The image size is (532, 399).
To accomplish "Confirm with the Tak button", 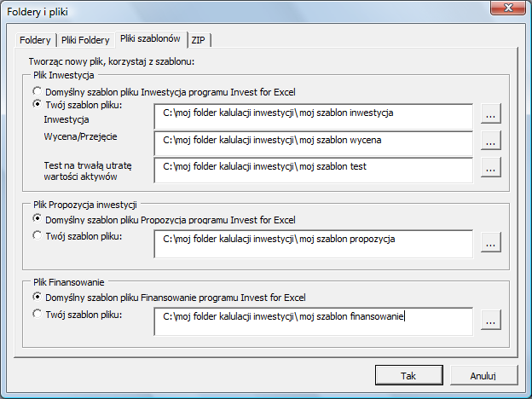I will pyautogui.click(x=409, y=375).
